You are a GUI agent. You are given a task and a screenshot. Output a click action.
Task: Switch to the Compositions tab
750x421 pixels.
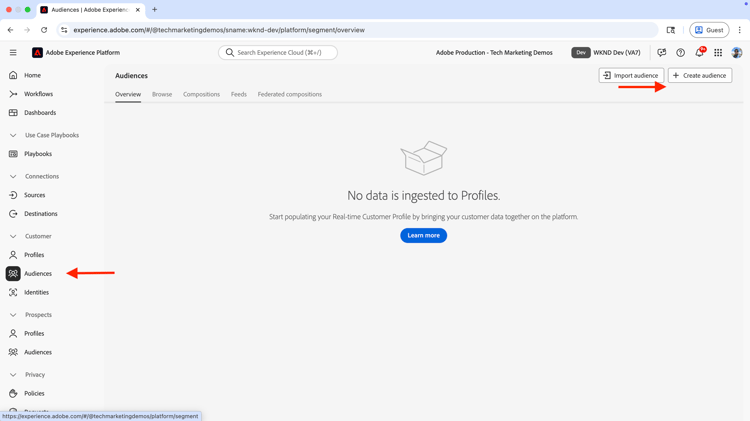[x=201, y=94]
